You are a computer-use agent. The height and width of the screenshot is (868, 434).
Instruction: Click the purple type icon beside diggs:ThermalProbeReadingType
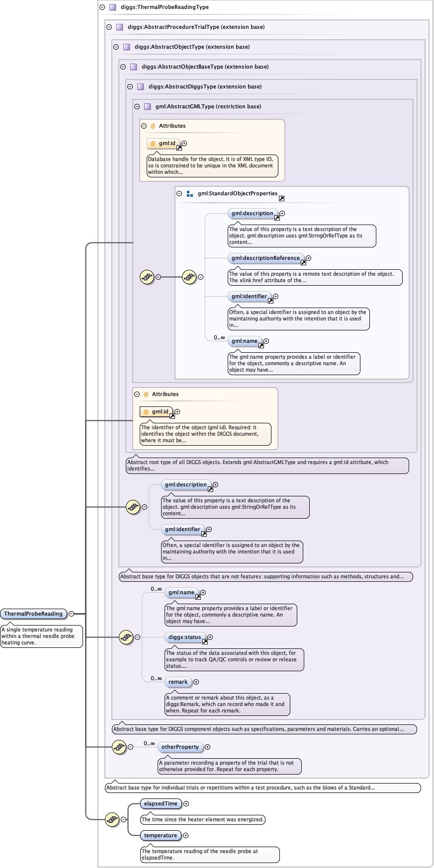click(113, 7)
